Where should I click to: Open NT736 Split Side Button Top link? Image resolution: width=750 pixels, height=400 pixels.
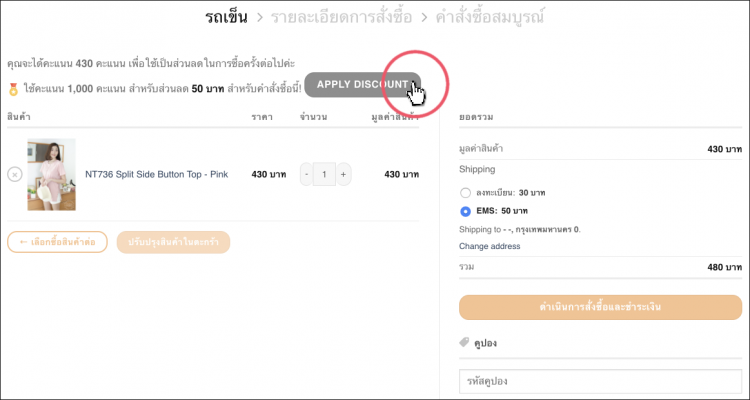pyautogui.click(x=156, y=174)
